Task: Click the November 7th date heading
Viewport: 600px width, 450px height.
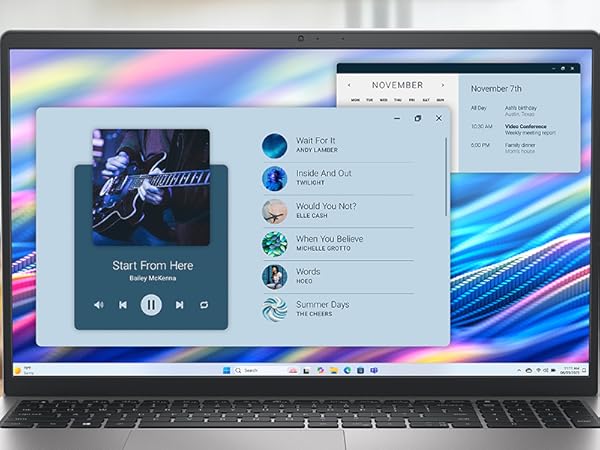Action: click(496, 89)
